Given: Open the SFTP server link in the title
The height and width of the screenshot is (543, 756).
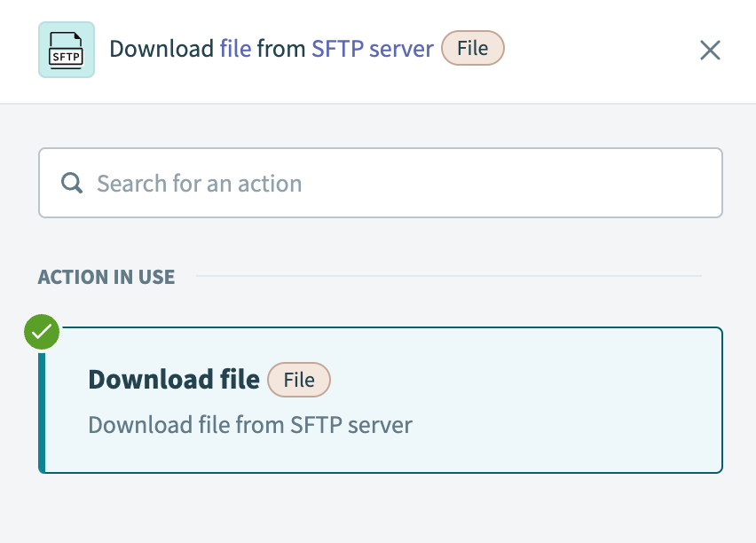Looking at the screenshot, I should pos(372,49).
